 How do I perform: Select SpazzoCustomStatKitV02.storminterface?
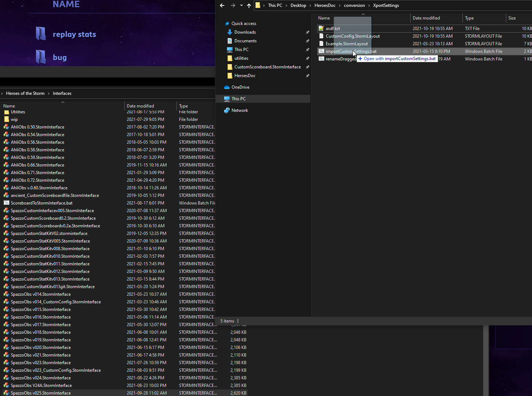(x=49, y=233)
